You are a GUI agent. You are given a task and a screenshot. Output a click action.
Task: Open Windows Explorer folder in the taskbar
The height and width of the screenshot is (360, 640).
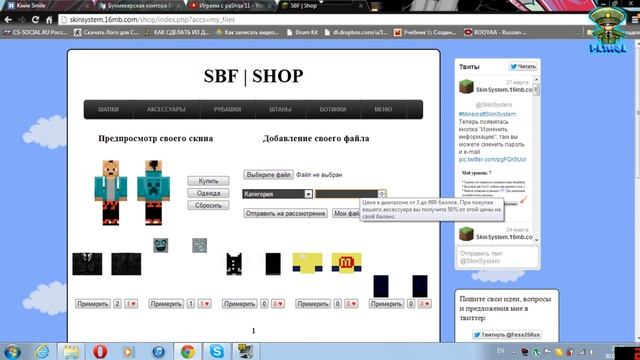[x=71, y=351]
